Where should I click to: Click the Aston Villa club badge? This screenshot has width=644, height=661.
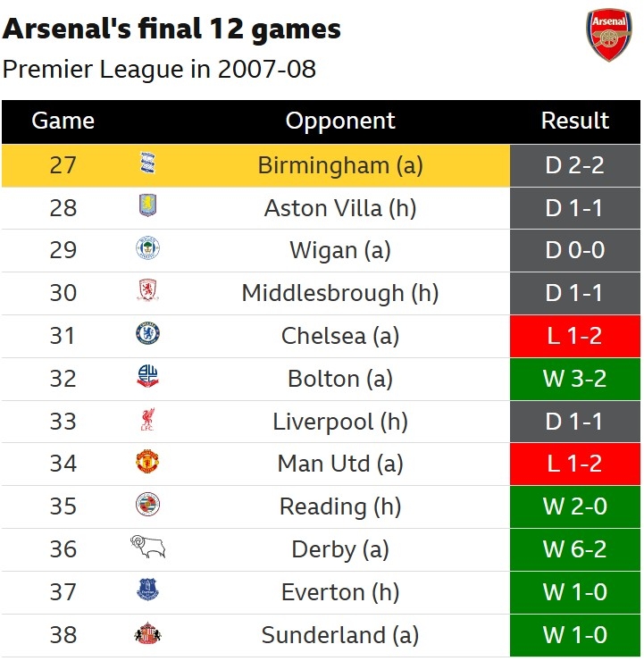[x=147, y=207]
